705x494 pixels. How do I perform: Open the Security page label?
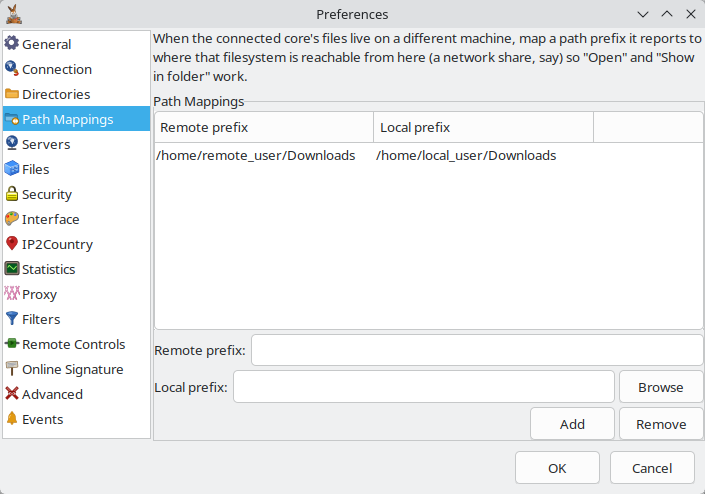tap(47, 194)
